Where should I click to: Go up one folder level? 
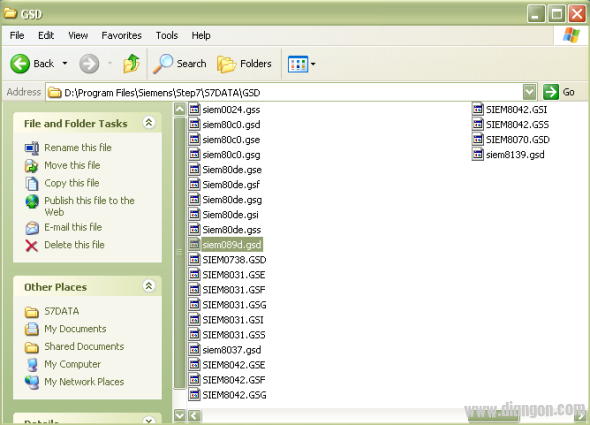tap(131, 64)
